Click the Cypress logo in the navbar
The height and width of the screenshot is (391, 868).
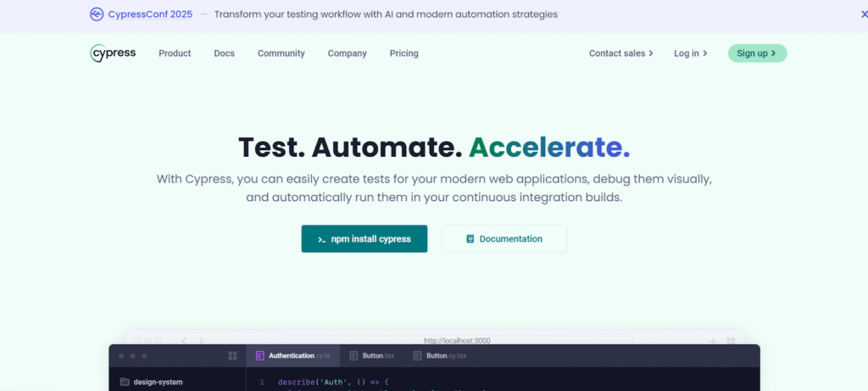113,53
